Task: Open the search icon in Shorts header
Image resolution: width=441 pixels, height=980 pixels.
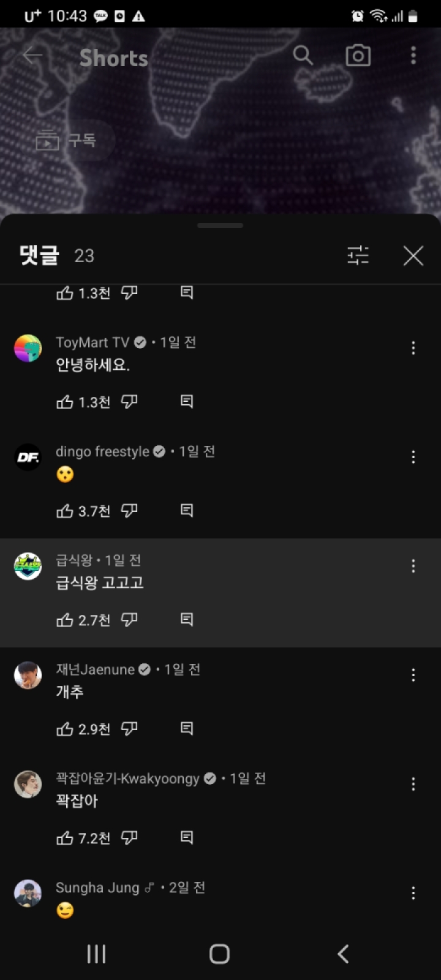Action: 303,56
